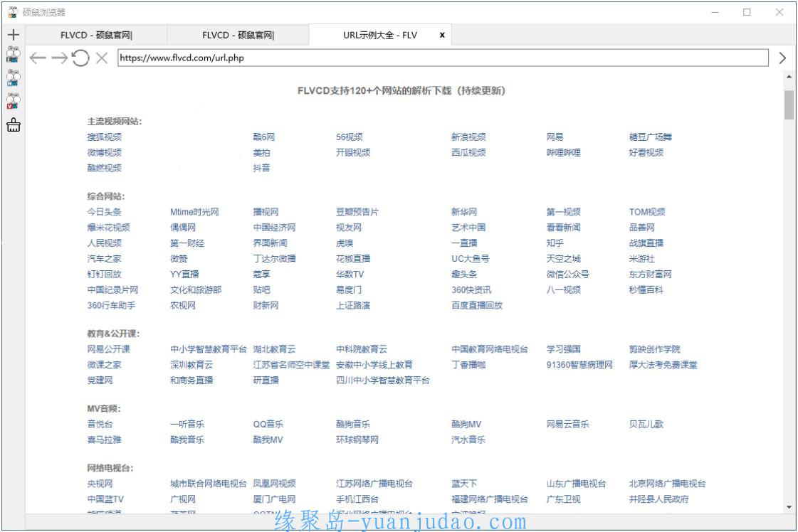The image size is (798, 532).
Task: Open the 抖音 link
Action: [261, 168]
